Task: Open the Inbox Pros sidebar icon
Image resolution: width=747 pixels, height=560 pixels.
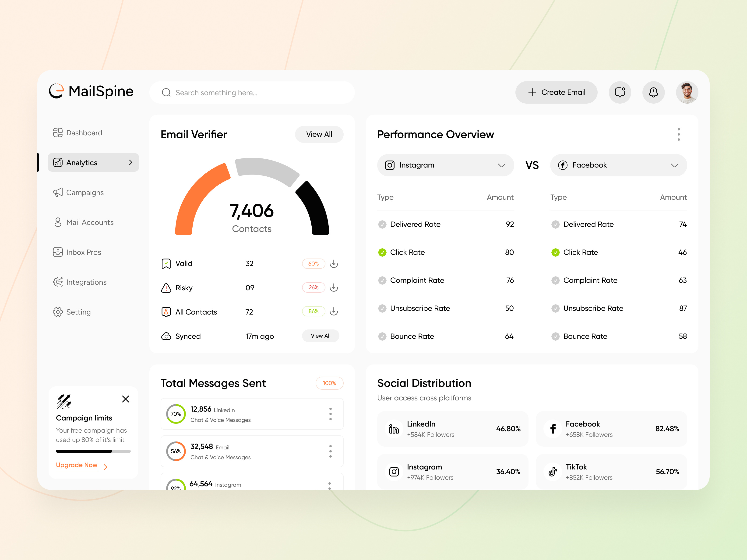Action: (x=58, y=252)
